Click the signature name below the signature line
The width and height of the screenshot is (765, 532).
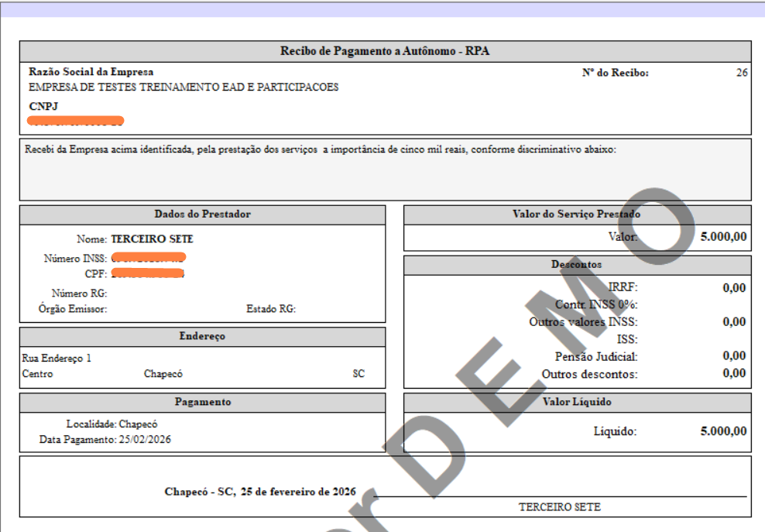(559, 507)
